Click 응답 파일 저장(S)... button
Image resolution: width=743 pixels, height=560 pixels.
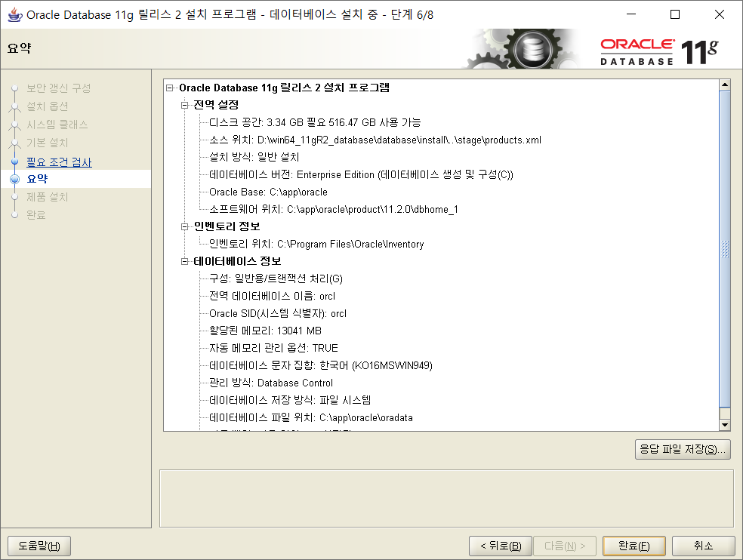click(683, 449)
